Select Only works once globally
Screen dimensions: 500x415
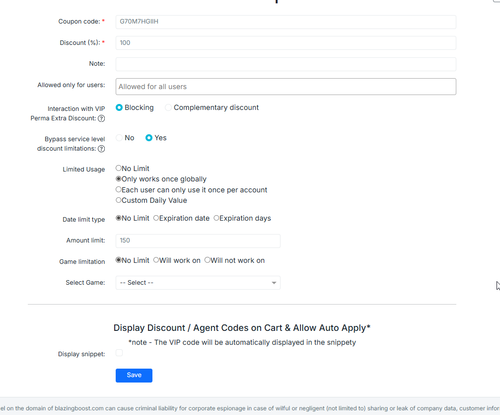pos(118,179)
